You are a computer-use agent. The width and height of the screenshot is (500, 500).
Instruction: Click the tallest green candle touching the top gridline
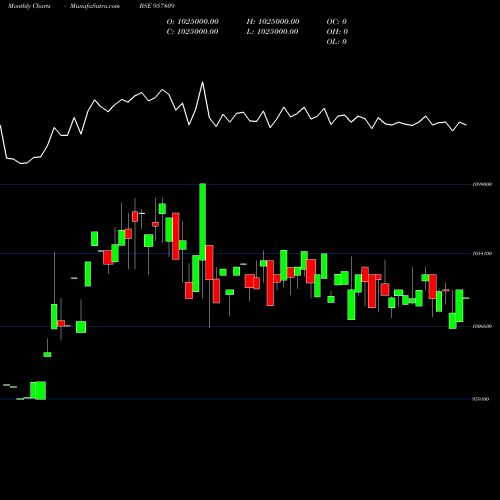pyautogui.click(x=202, y=222)
